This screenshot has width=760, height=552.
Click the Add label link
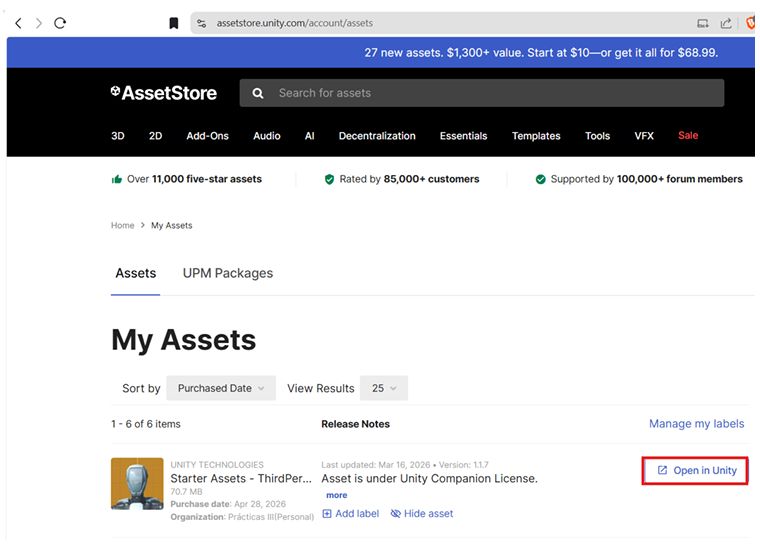357,514
